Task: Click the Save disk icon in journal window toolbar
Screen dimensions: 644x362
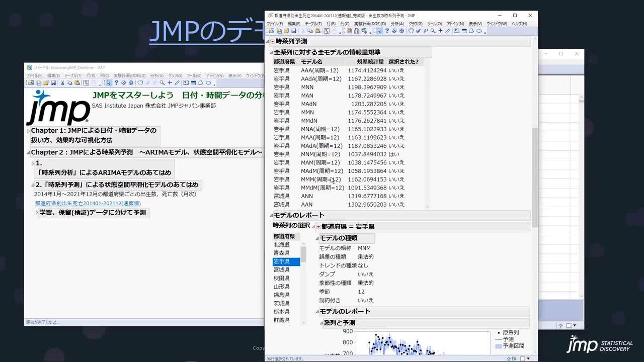Action: coord(53,83)
